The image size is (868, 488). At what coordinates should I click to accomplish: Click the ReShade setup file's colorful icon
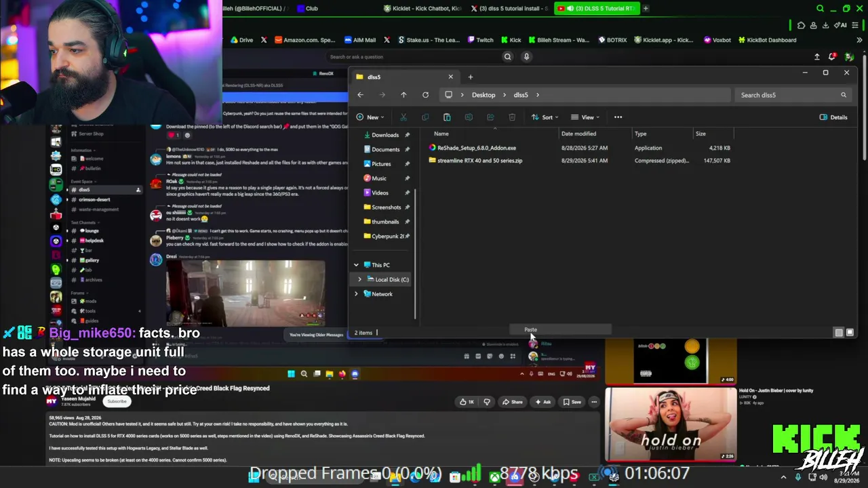click(432, 148)
